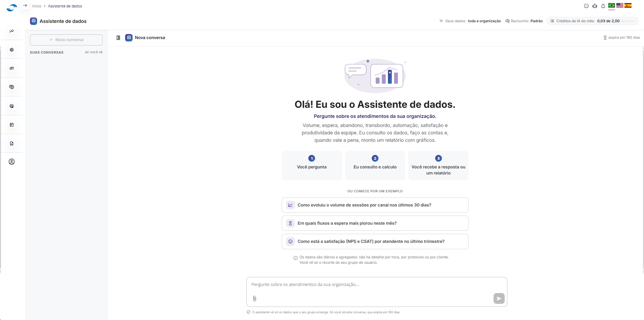The height and width of the screenshot is (320, 644).
Task: Toggle the conversations panel icon beside Nova conversa
Action: (x=118, y=38)
